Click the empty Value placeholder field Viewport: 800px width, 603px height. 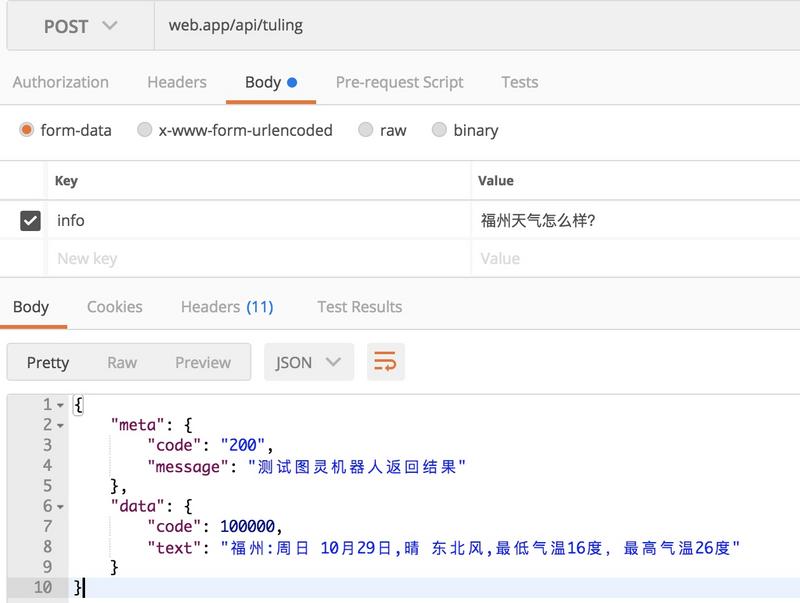pos(636,259)
